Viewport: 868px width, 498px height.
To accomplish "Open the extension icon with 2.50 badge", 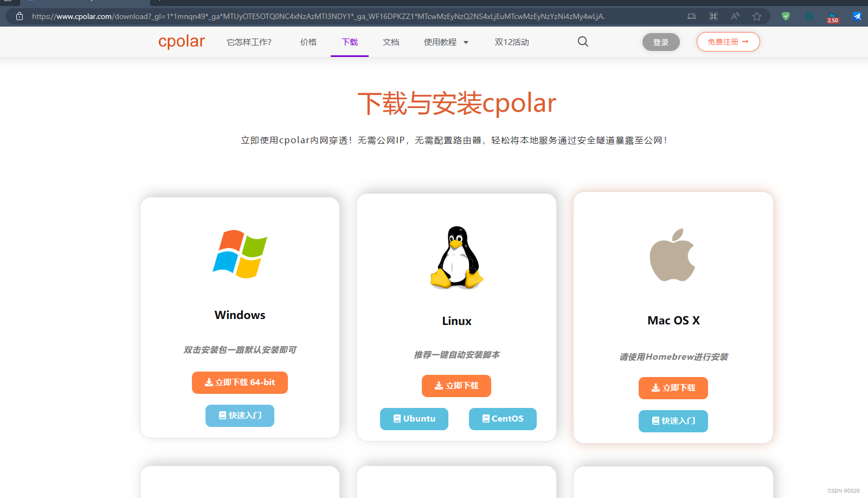I will [x=833, y=17].
